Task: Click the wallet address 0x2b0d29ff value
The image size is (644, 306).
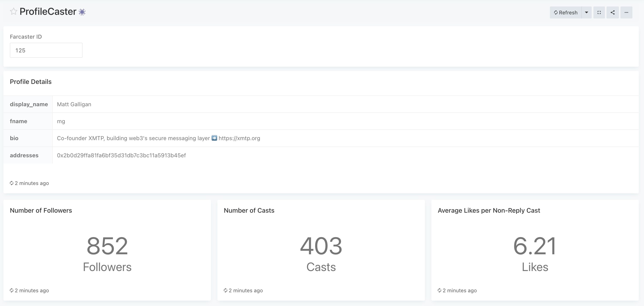Action: (121, 155)
